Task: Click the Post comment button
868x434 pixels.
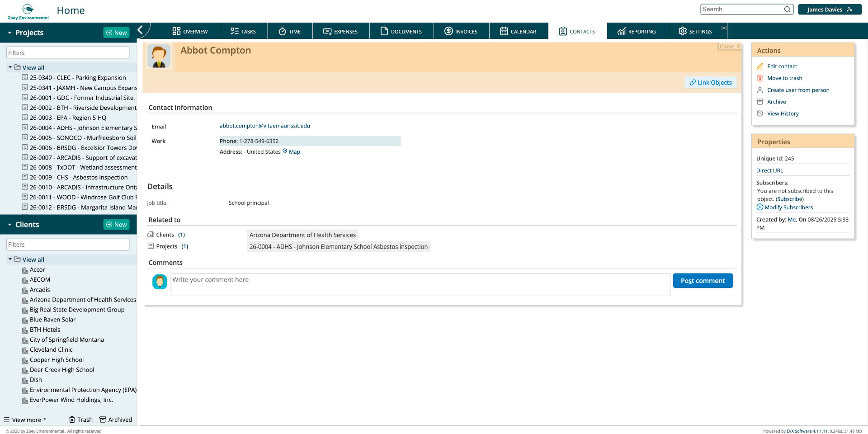Action: 703,281
